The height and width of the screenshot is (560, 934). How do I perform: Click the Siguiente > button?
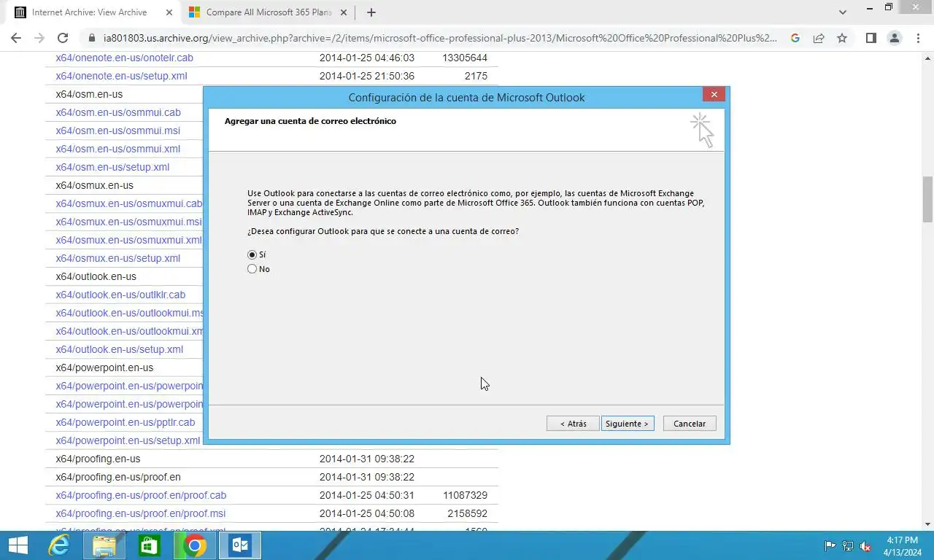click(628, 424)
